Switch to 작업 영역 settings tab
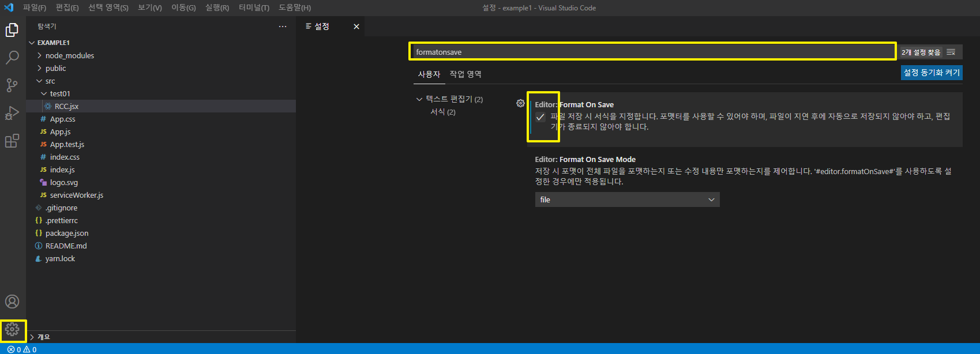The height and width of the screenshot is (354, 980). click(x=465, y=74)
